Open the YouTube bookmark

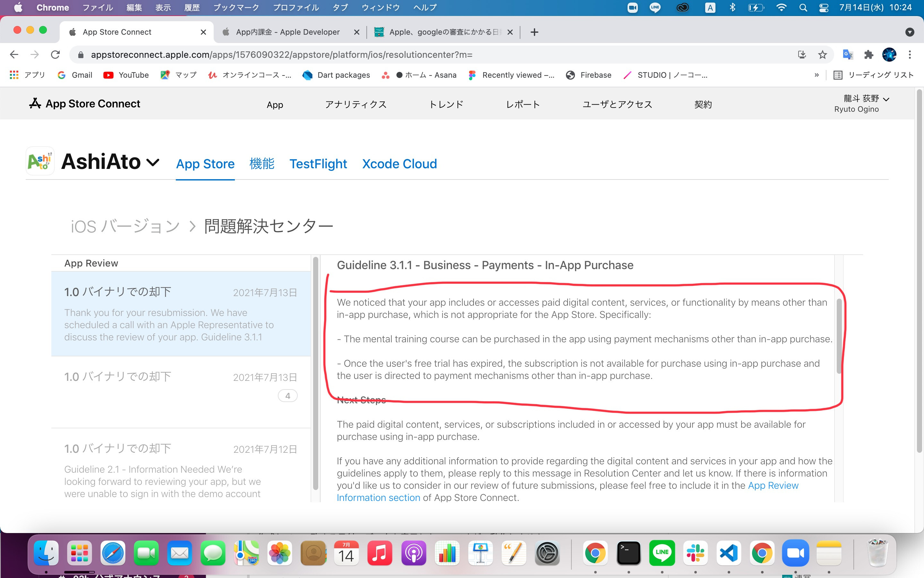[126, 75]
